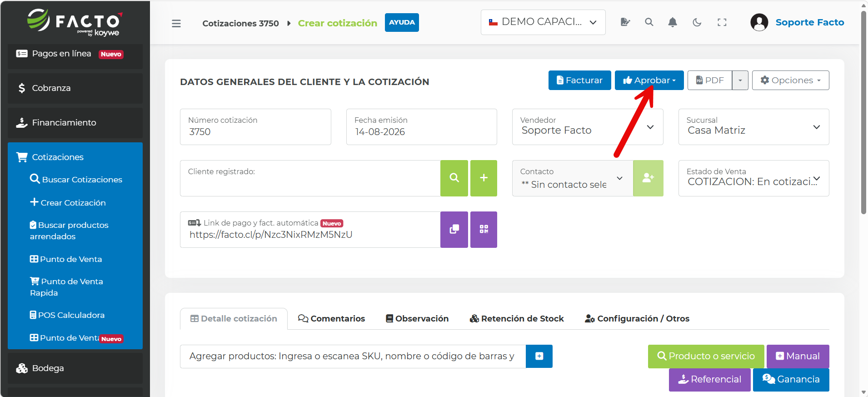The width and height of the screenshot is (868, 397).
Task: Open the Contacto dropdown
Action: 573,178
